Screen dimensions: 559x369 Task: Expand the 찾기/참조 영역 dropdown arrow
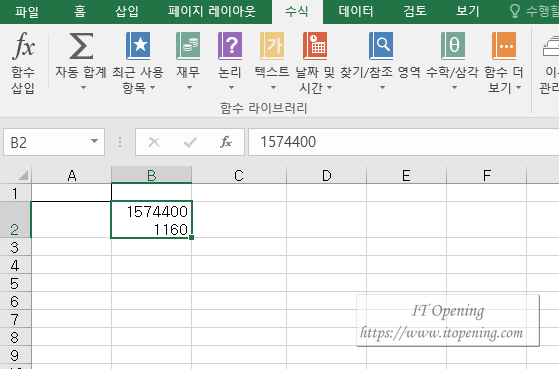[x=382, y=87]
